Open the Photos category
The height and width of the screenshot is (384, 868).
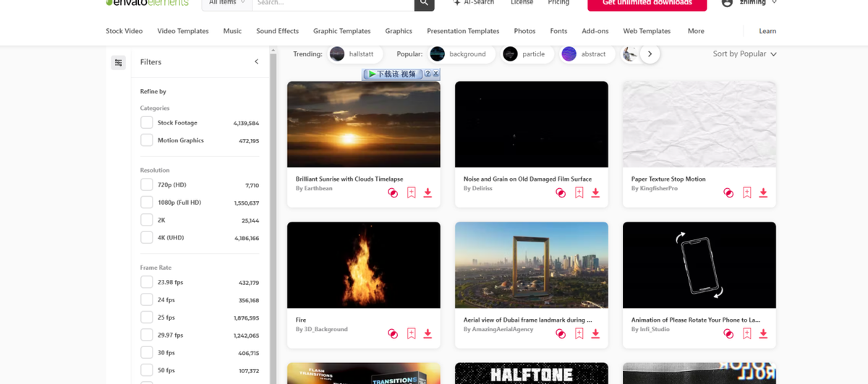pyautogui.click(x=524, y=31)
